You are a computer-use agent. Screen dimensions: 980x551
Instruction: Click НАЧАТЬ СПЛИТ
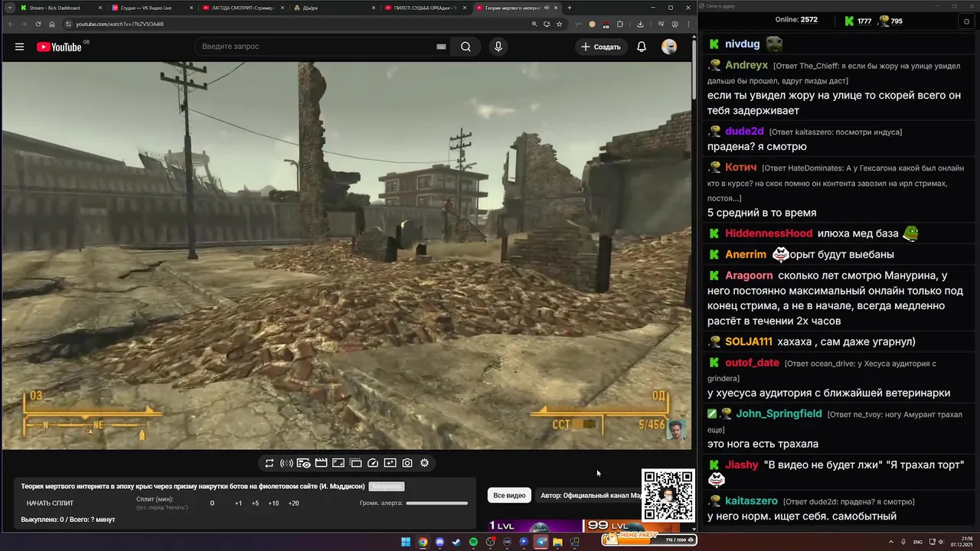(50, 504)
